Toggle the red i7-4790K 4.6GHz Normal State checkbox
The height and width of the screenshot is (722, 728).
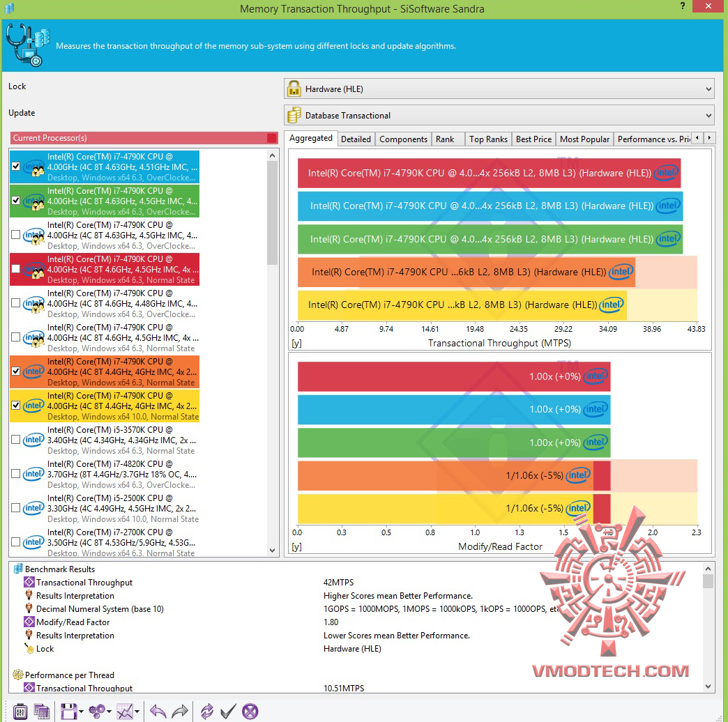[16, 269]
